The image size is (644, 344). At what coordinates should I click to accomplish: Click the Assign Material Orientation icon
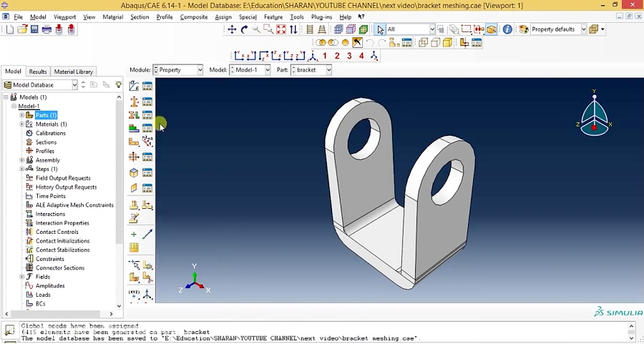(134, 142)
